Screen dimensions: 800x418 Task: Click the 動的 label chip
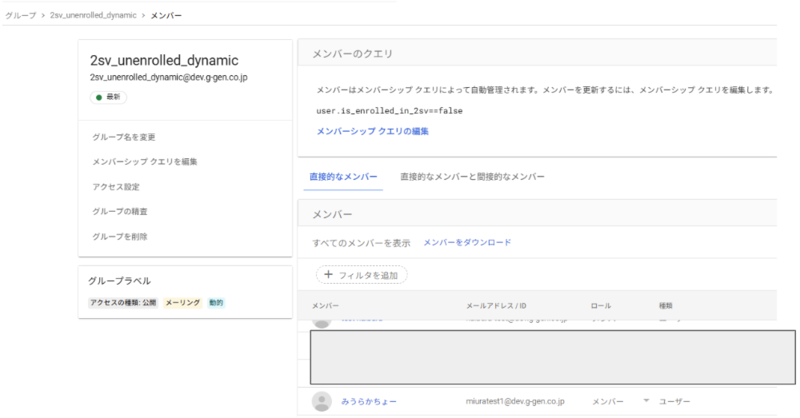(216, 303)
